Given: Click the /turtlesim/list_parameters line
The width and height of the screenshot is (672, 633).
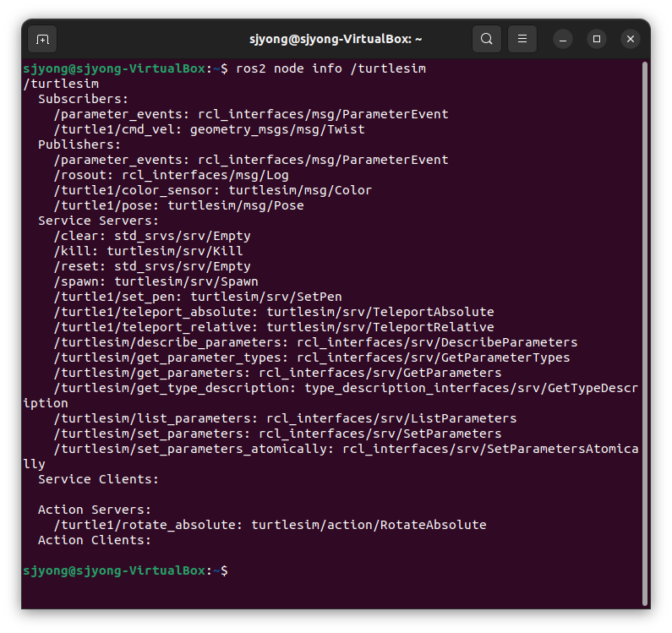Looking at the screenshot, I should pyautogui.click(x=285, y=418).
